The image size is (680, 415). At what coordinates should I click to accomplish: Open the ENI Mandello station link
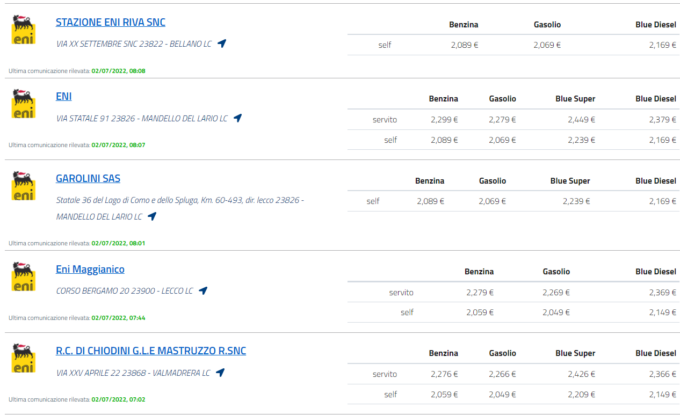coord(64,96)
